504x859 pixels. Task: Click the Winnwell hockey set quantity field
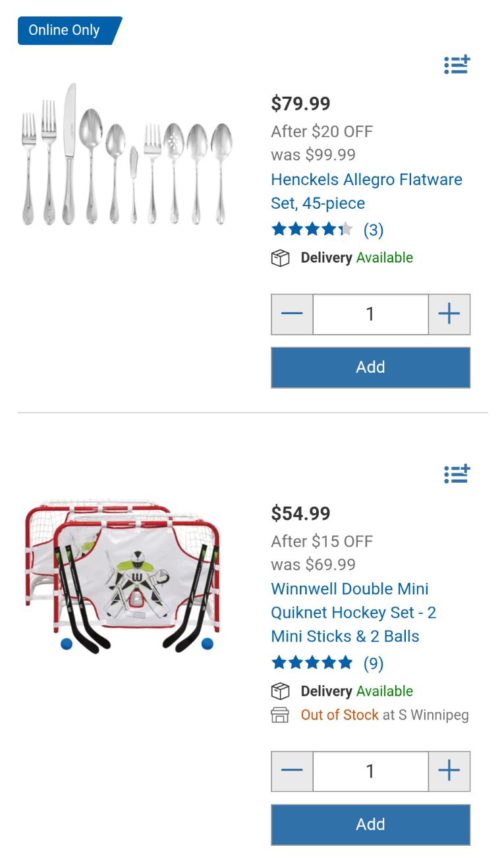[x=370, y=771]
